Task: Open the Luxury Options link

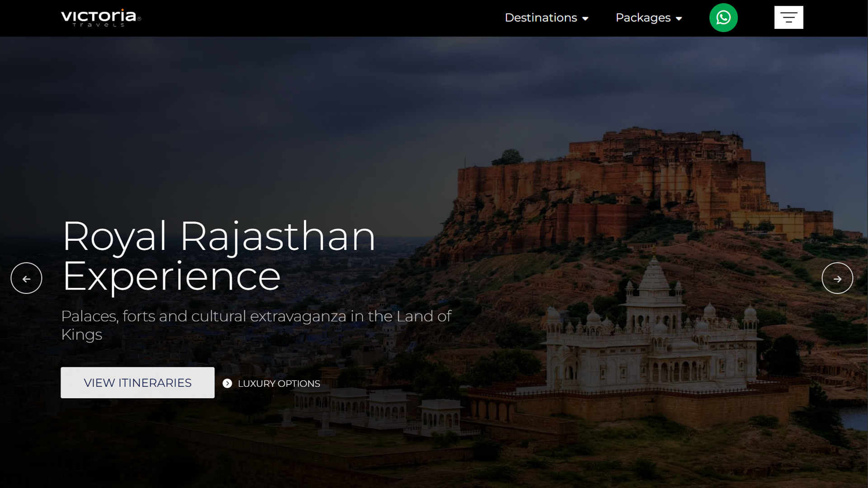Action: click(x=278, y=383)
